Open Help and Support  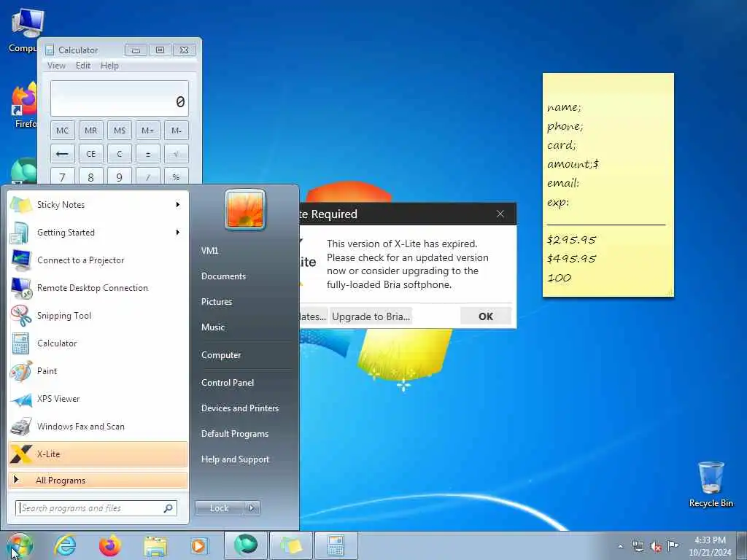tap(236, 459)
